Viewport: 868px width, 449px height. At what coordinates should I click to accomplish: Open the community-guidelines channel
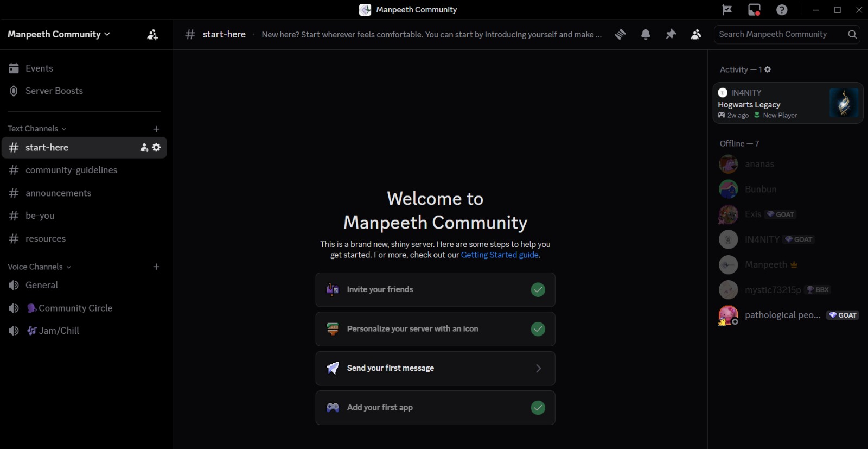tap(71, 170)
